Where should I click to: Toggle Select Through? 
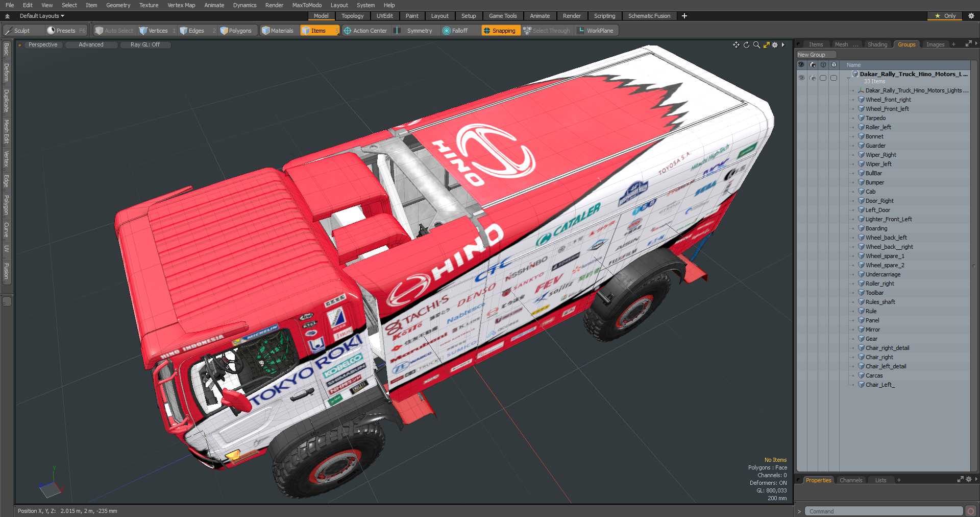click(547, 31)
